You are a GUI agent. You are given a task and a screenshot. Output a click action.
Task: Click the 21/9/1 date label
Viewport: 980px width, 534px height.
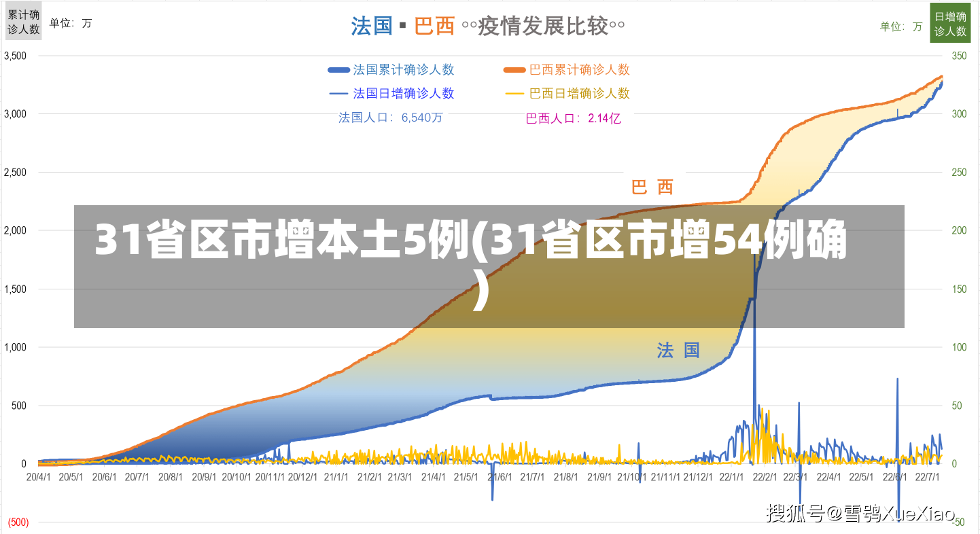click(x=601, y=477)
